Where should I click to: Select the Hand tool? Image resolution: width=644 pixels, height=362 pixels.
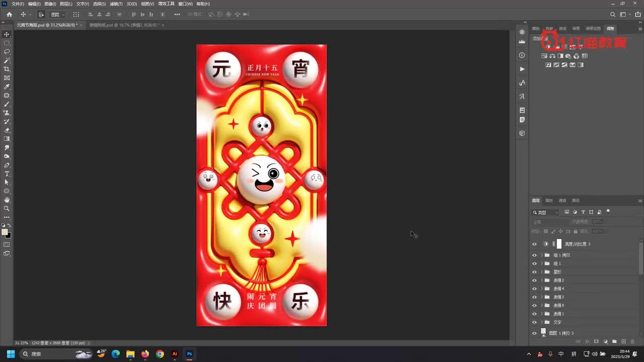[x=7, y=200]
